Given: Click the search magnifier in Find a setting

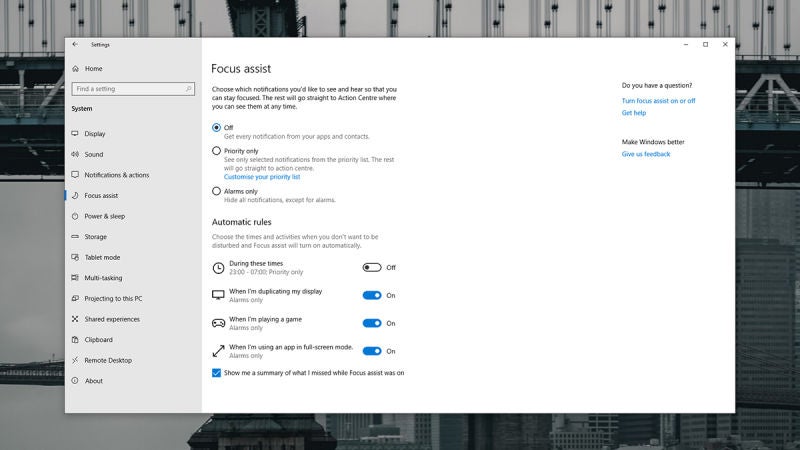Looking at the screenshot, I should point(188,89).
